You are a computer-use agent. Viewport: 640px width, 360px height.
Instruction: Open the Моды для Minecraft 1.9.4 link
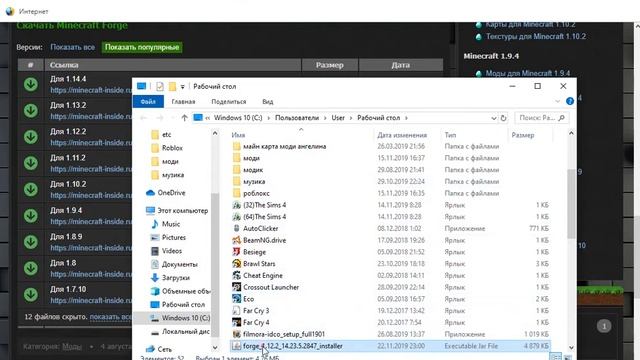527,73
